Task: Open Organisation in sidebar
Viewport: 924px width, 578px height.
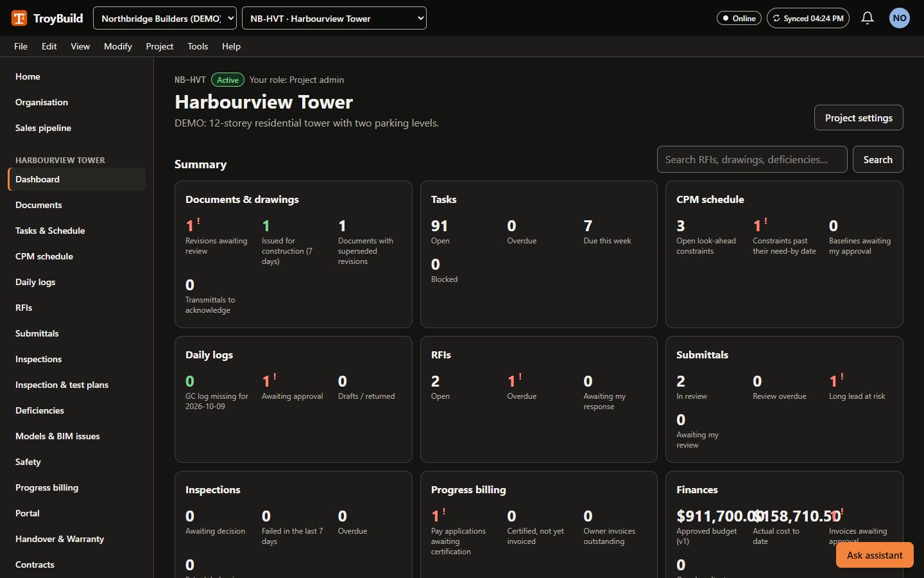Action: click(77, 102)
